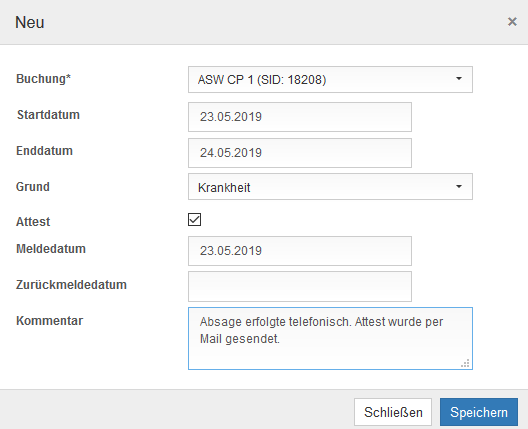This screenshot has width=528, height=429.
Task: Click the Neu dialog title
Action: click(x=30, y=23)
